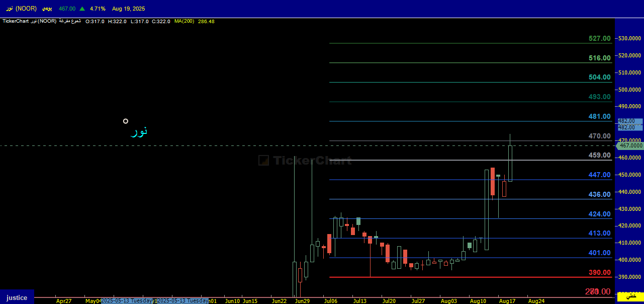Screen dimensions: 644x304
Task: Click the C:322.0 close value
Action: (x=161, y=21)
